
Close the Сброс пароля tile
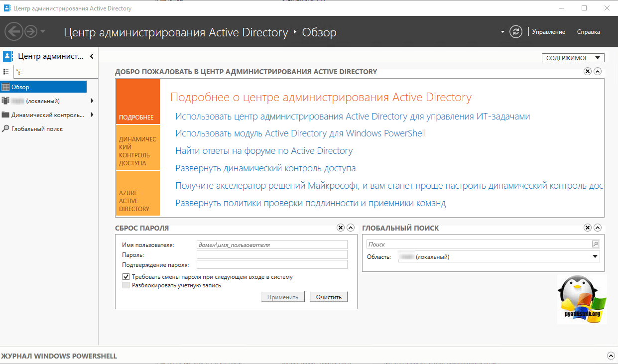coord(341,228)
